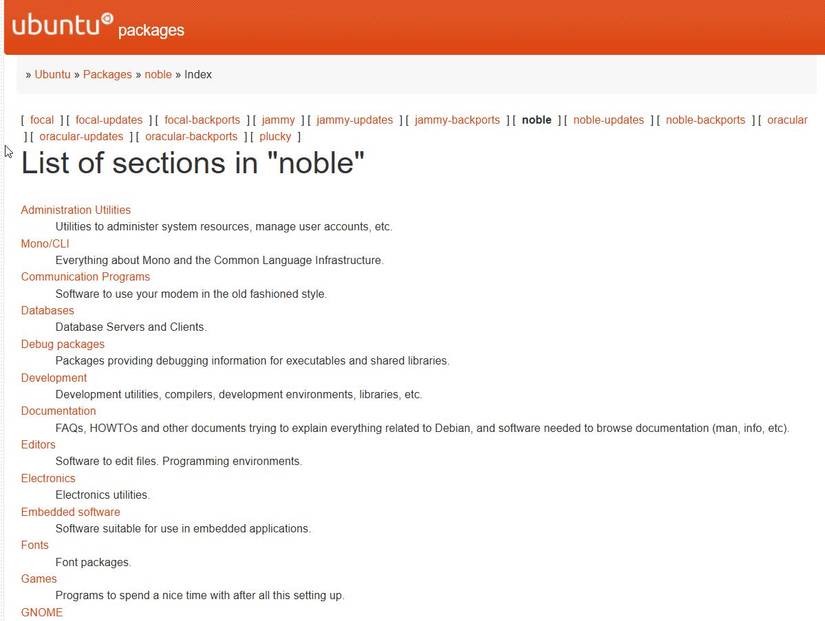The height and width of the screenshot is (621, 825).
Task: Switch to the focal distribution
Action: point(42,120)
